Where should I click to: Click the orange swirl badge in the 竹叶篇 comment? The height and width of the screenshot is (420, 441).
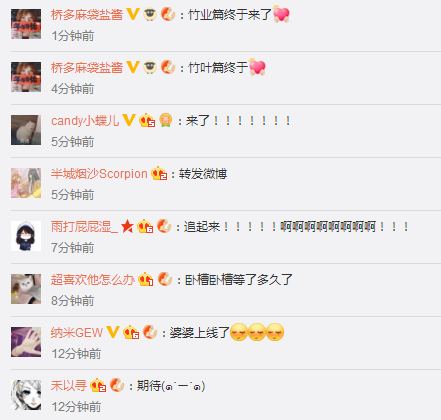tap(168, 68)
